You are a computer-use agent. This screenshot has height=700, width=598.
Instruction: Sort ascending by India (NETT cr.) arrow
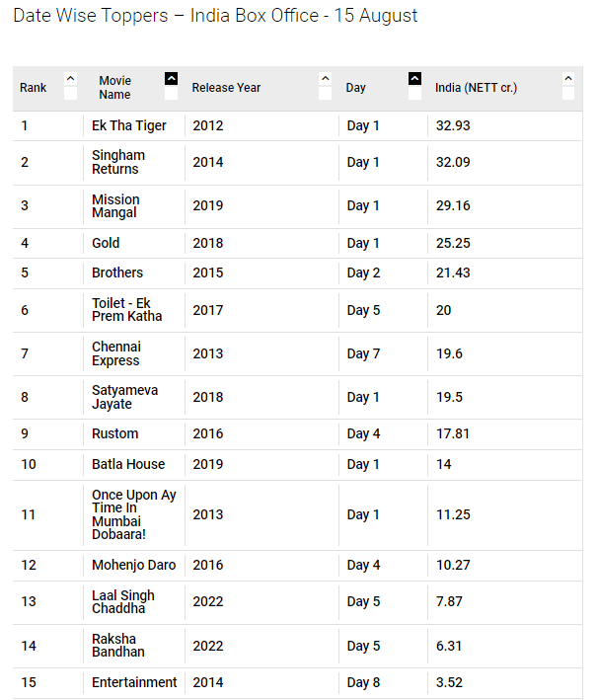568,79
